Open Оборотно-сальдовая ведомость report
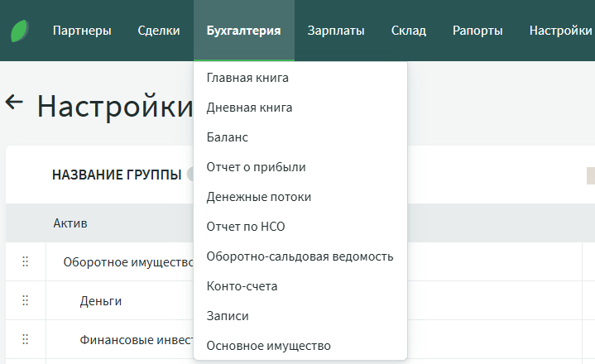Image resolution: width=595 pixels, height=364 pixels. [x=300, y=256]
